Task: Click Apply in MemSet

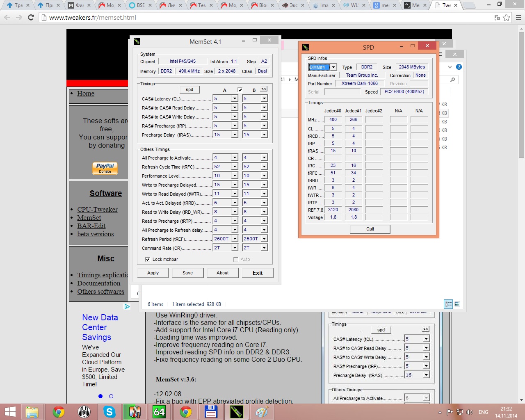Action: point(153,273)
